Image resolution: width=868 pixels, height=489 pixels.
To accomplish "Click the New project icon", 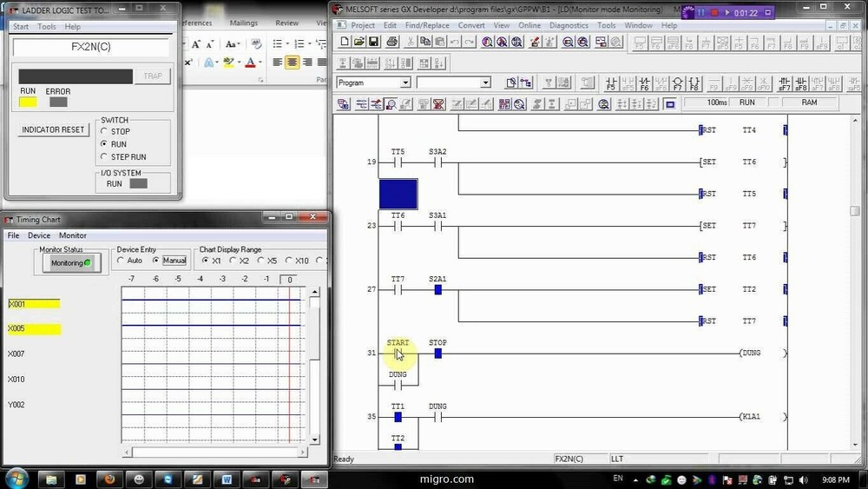I will [x=345, y=42].
